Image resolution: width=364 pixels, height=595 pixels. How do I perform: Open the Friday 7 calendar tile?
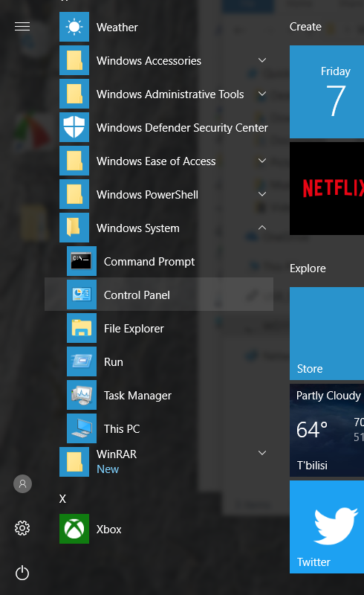[x=327, y=91]
